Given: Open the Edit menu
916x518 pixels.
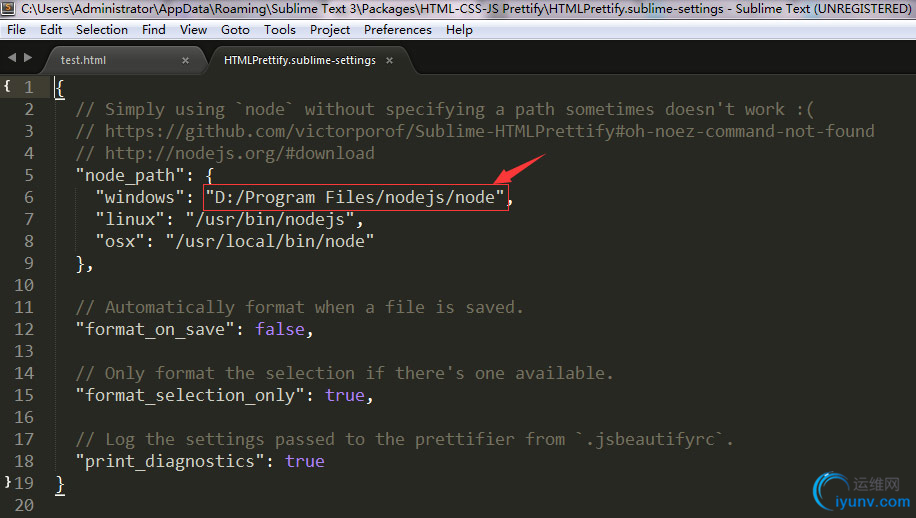Looking at the screenshot, I should 51,30.
